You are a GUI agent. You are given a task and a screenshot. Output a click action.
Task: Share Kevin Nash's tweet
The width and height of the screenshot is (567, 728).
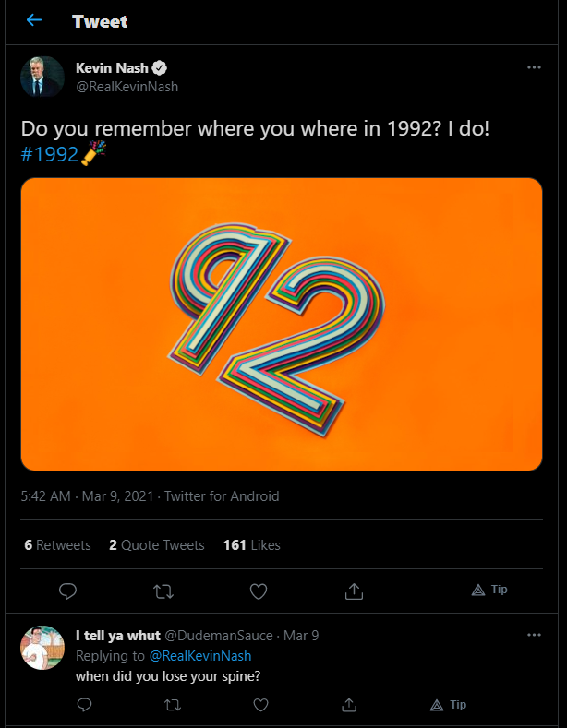[355, 591]
